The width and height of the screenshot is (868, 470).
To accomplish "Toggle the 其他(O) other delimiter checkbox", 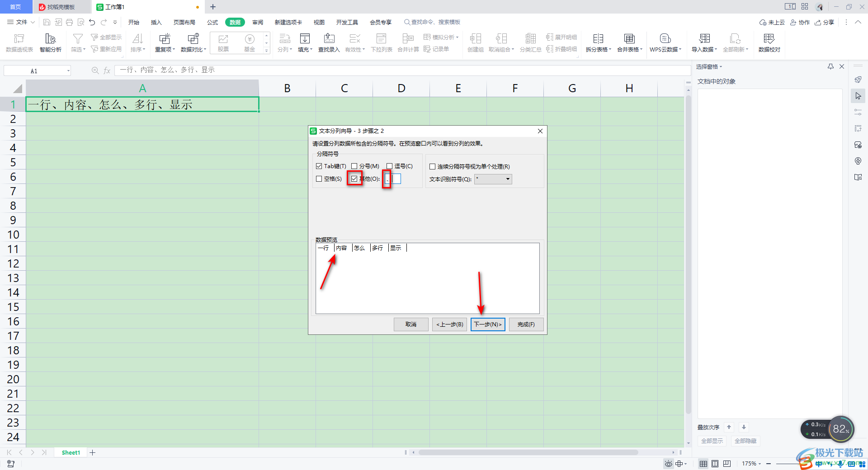I will (354, 179).
